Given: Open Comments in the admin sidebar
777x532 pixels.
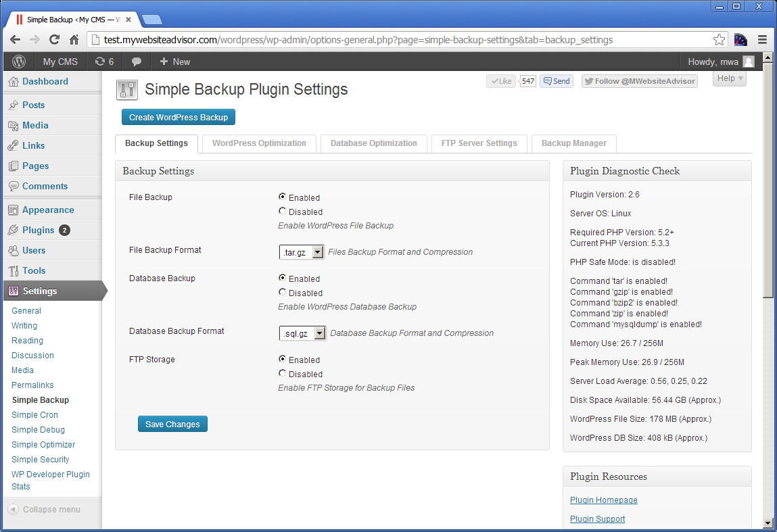Looking at the screenshot, I should coord(45,187).
